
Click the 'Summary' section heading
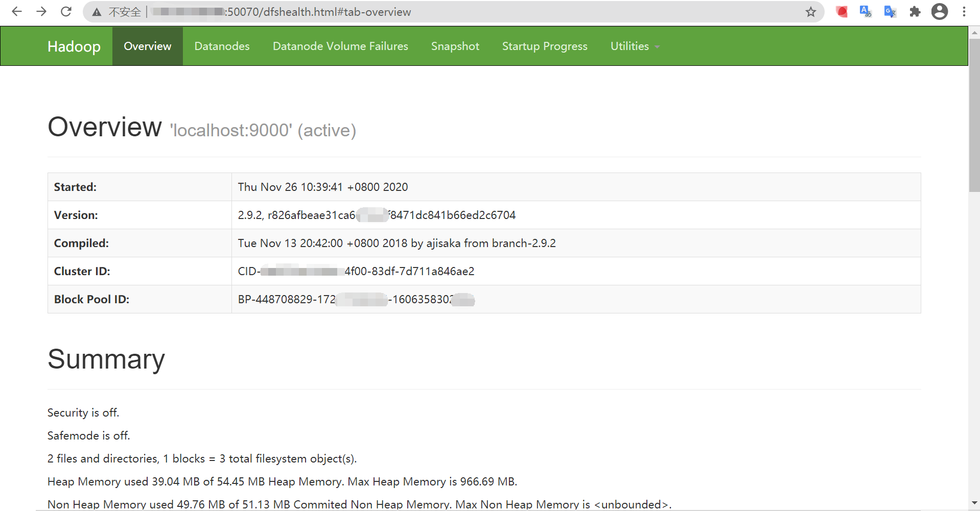[106, 359]
